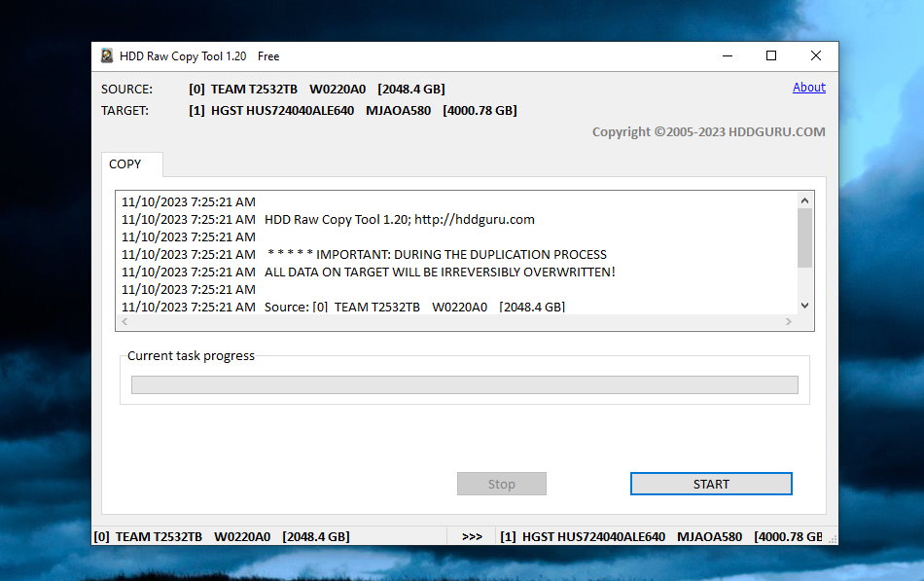Click the "SOURCE:" label
The image size is (924, 581).
click(126, 90)
